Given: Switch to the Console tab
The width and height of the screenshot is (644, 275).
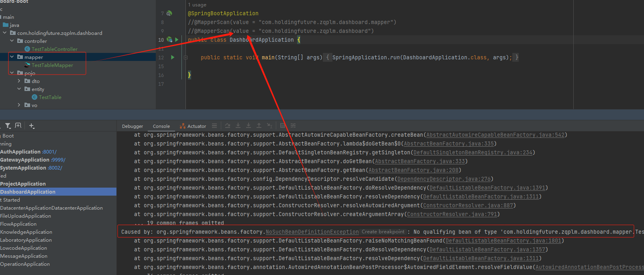Looking at the screenshot, I should (x=161, y=126).
